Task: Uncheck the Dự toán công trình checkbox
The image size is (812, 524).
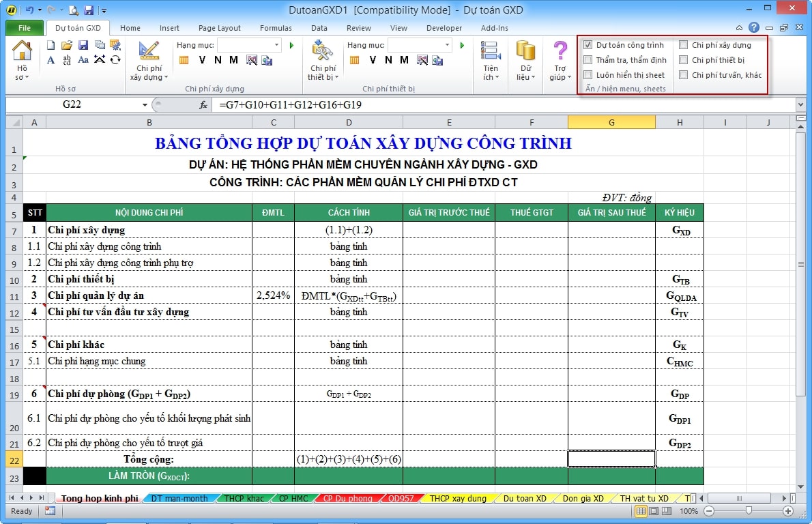Action: (x=588, y=45)
